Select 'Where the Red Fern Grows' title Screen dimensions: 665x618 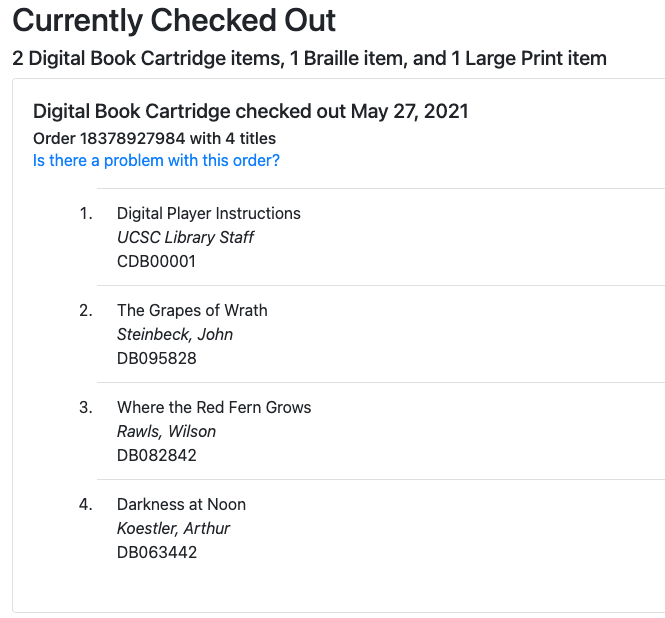pyautogui.click(x=214, y=407)
